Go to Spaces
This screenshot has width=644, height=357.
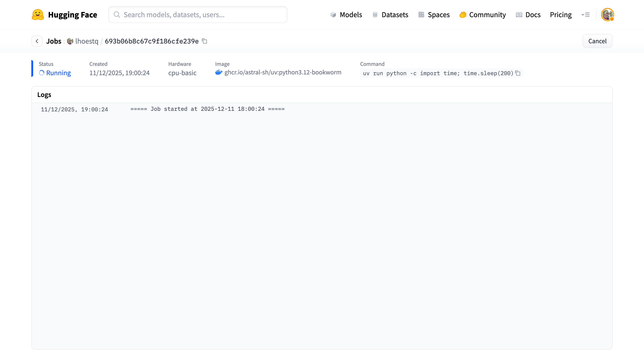click(x=434, y=15)
